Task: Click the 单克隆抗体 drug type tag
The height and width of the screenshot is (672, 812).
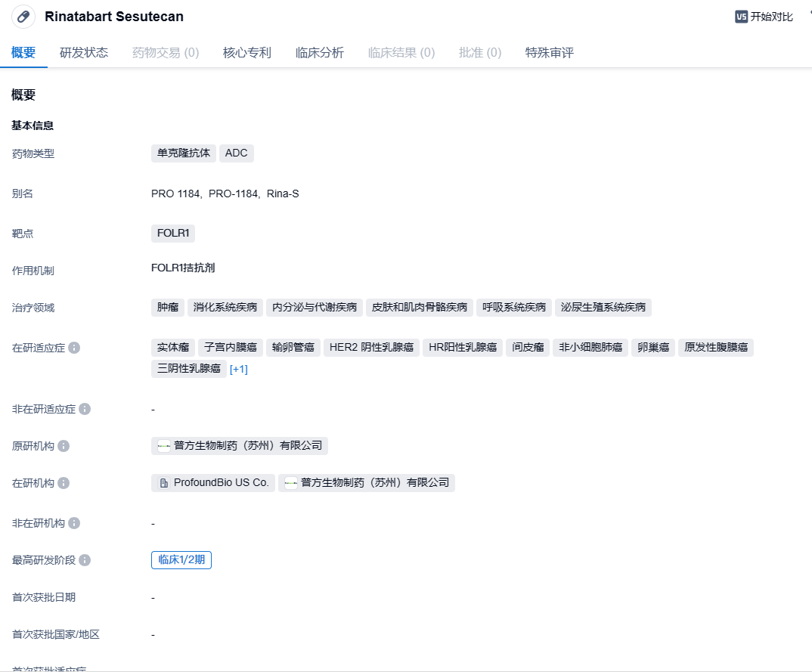Action: [x=184, y=153]
